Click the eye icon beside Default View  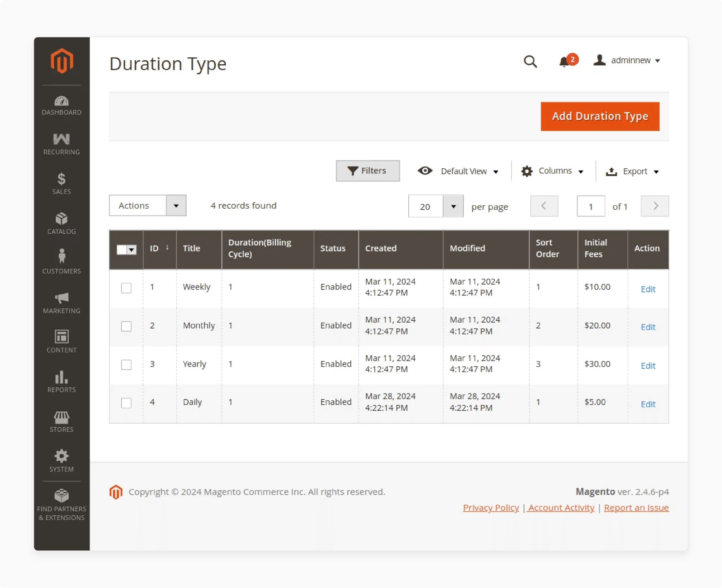(425, 171)
